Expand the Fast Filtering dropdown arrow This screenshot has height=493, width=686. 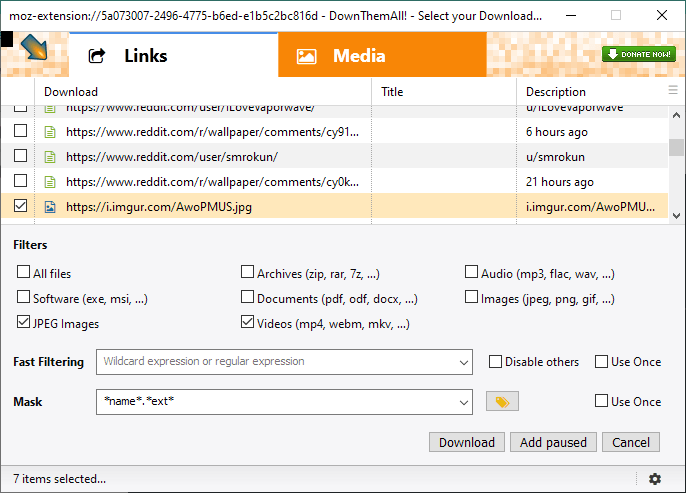tap(464, 362)
